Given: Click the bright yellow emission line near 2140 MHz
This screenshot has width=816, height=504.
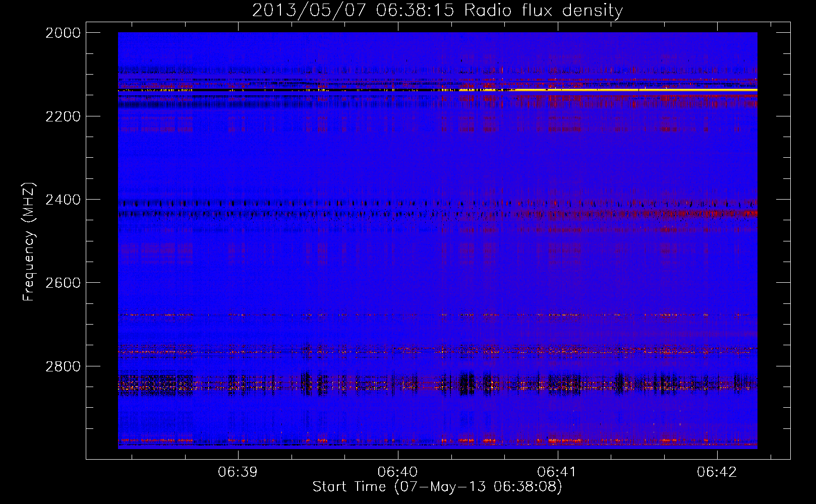Looking at the screenshot, I should coord(635,90).
